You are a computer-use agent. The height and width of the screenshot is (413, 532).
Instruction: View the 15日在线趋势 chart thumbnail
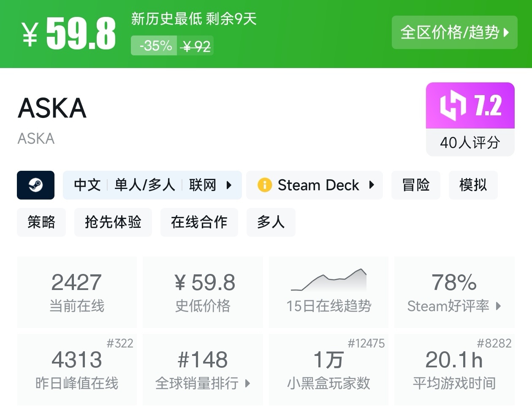pyautogui.click(x=328, y=281)
